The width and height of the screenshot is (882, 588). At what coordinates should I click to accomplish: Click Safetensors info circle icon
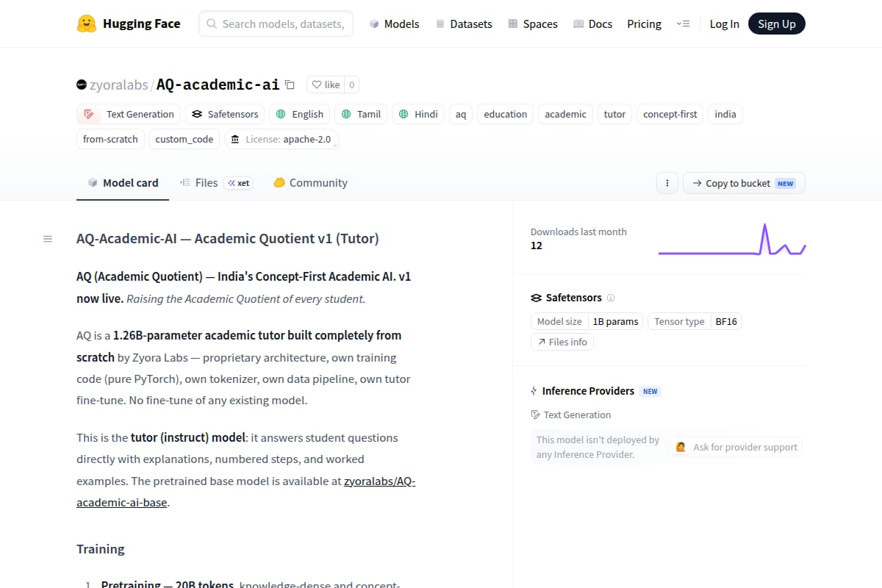[611, 298]
